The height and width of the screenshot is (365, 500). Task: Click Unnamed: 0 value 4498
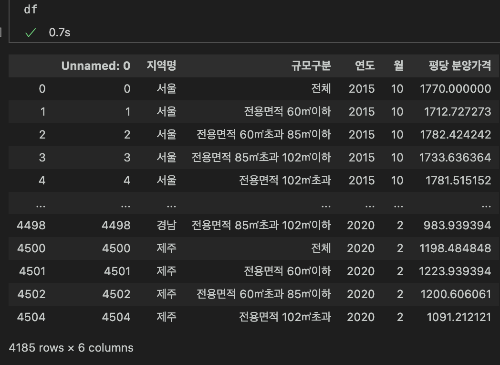pos(116,225)
